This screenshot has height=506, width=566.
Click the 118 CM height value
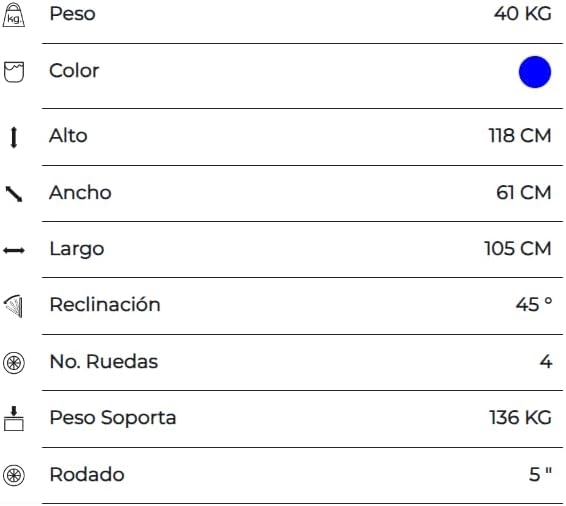pyautogui.click(x=520, y=136)
